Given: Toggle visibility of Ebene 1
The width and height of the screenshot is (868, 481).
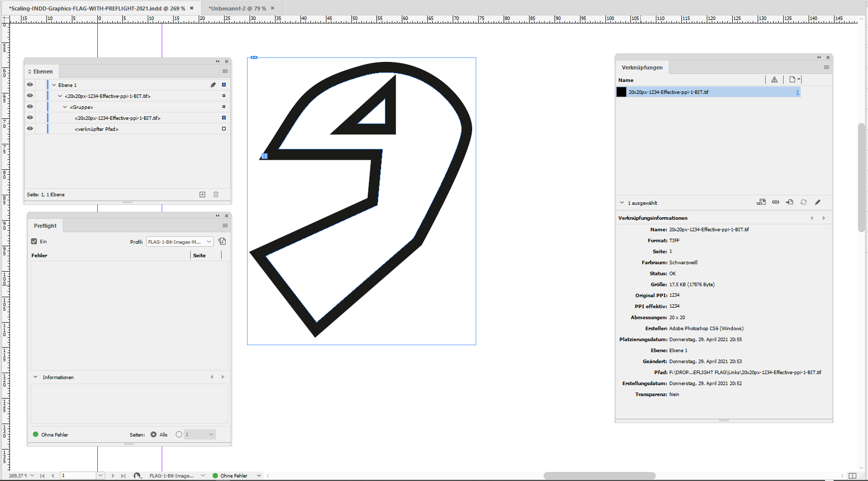Looking at the screenshot, I should click(x=30, y=84).
